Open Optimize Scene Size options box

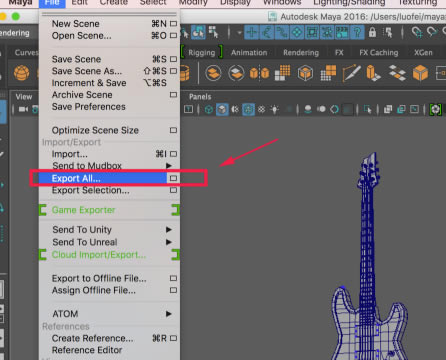click(x=173, y=130)
